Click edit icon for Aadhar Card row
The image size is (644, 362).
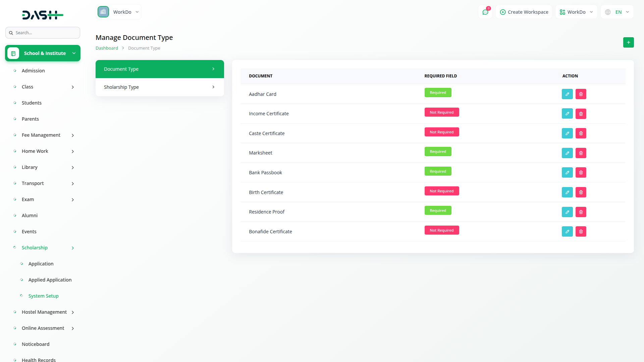click(567, 94)
